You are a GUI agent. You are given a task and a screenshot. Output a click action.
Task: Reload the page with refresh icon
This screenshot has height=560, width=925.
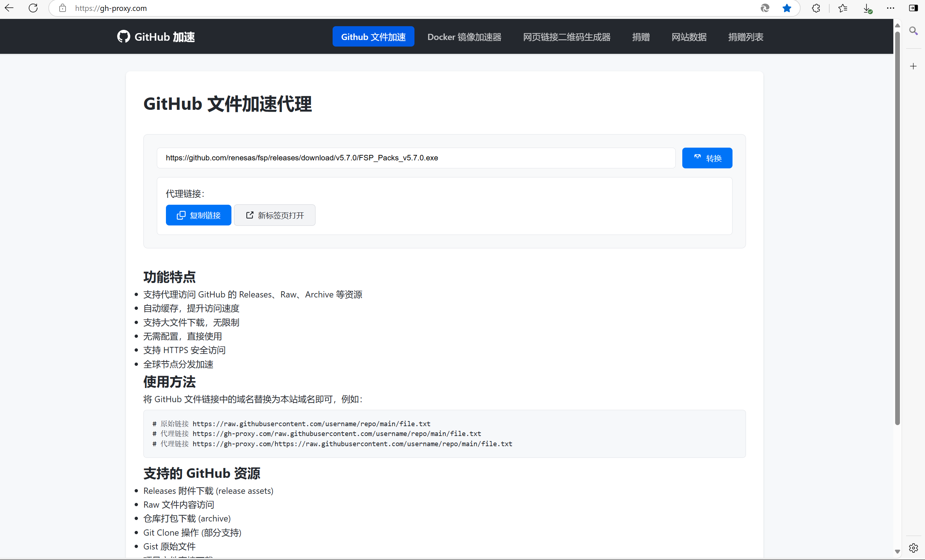[x=33, y=8]
